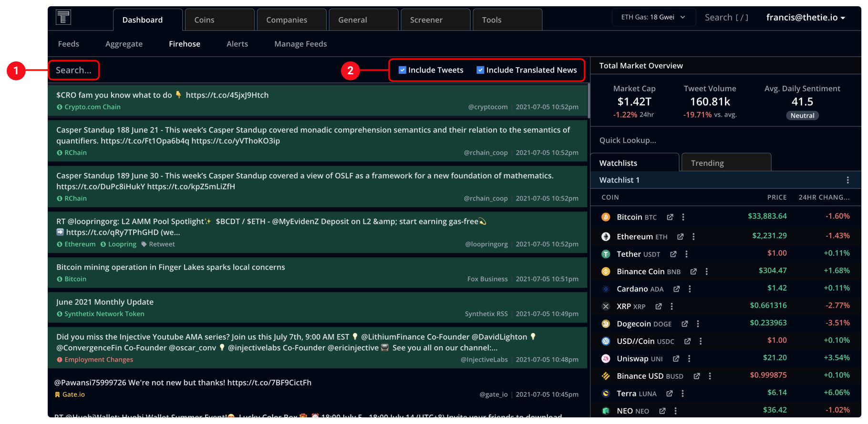Image resolution: width=868 pixels, height=424 pixels.
Task: Open Bitcoin row options menu
Action: coord(683,217)
